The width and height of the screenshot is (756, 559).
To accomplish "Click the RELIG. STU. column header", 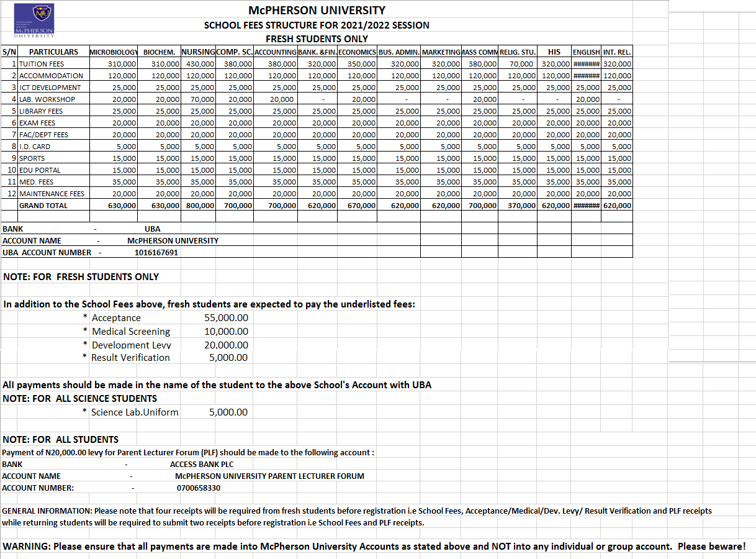I will pyautogui.click(x=518, y=52).
